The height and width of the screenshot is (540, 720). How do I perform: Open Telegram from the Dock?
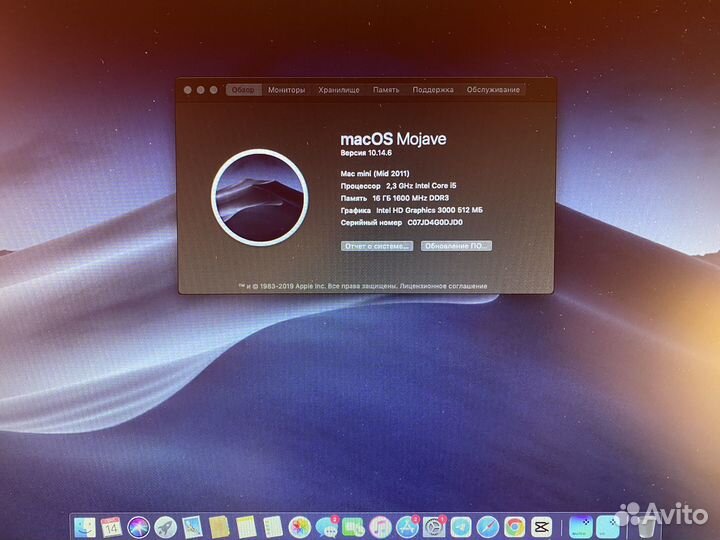(x=461, y=527)
